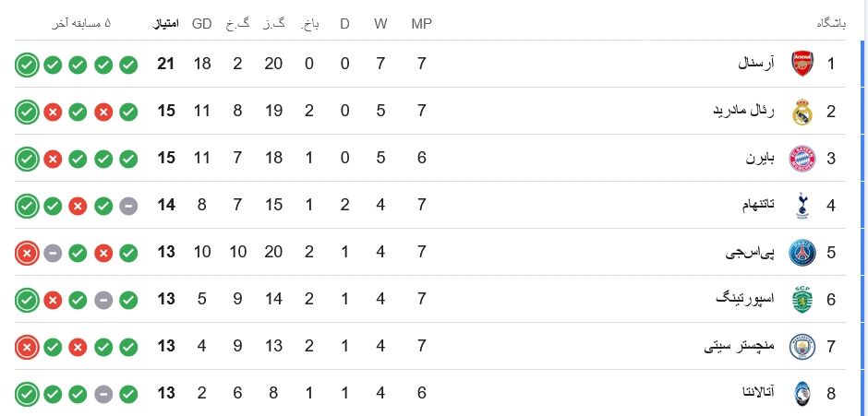Click the Manchester City club crest

click(802, 347)
